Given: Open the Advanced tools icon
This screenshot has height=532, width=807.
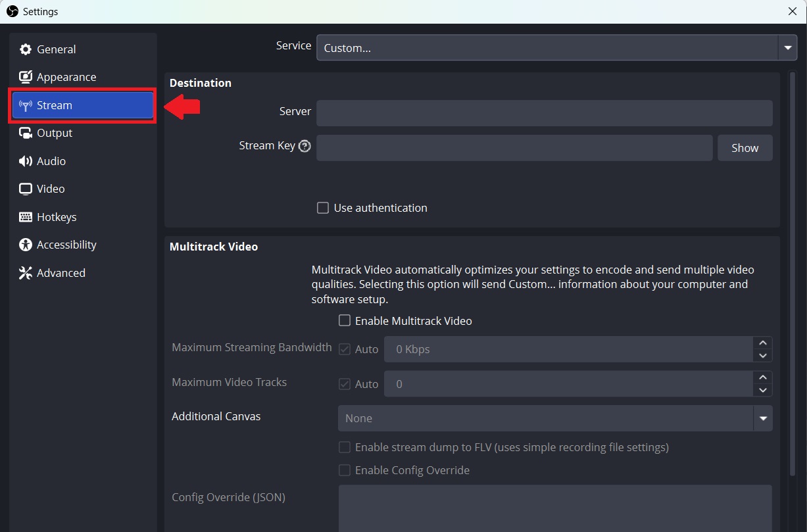Looking at the screenshot, I should pos(26,273).
